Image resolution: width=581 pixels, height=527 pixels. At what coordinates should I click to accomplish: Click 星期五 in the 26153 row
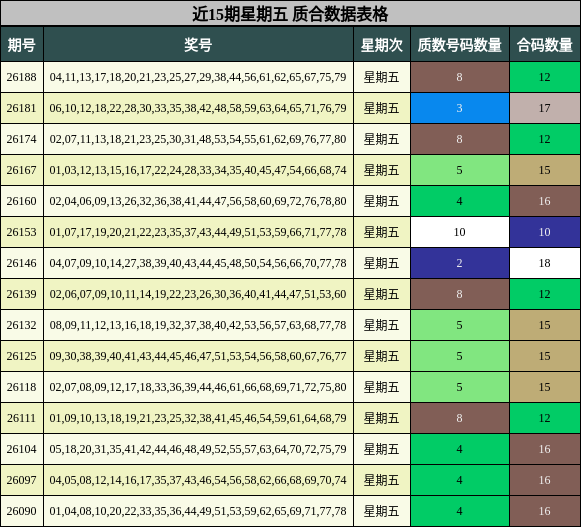point(382,232)
